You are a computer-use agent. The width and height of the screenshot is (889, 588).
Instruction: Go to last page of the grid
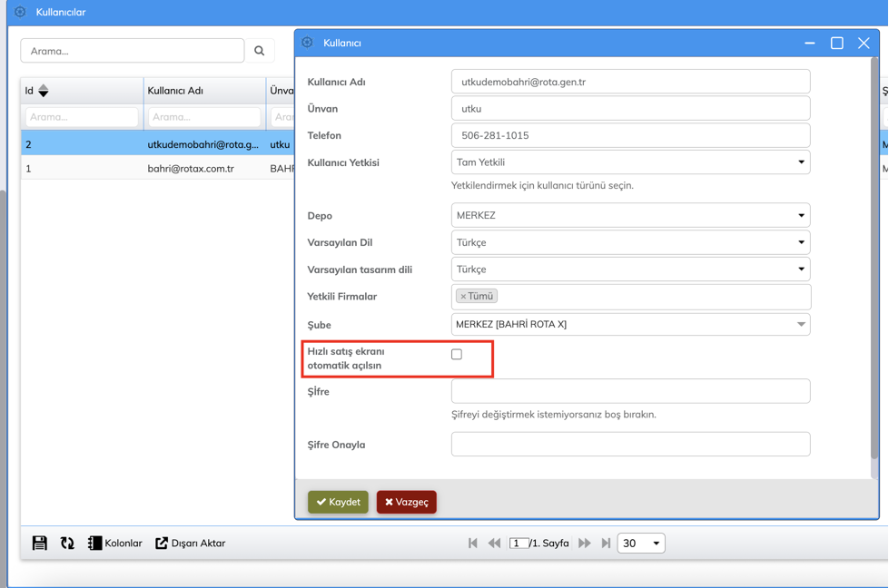coord(606,543)
